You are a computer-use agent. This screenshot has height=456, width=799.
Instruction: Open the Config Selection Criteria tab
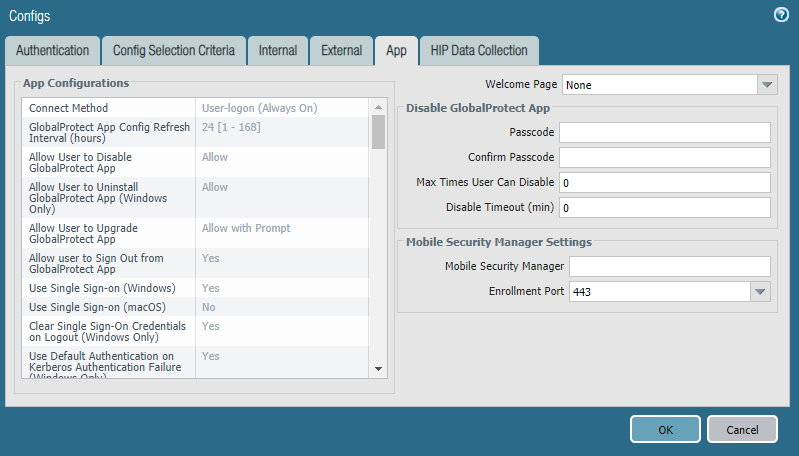tap(173, 51)
